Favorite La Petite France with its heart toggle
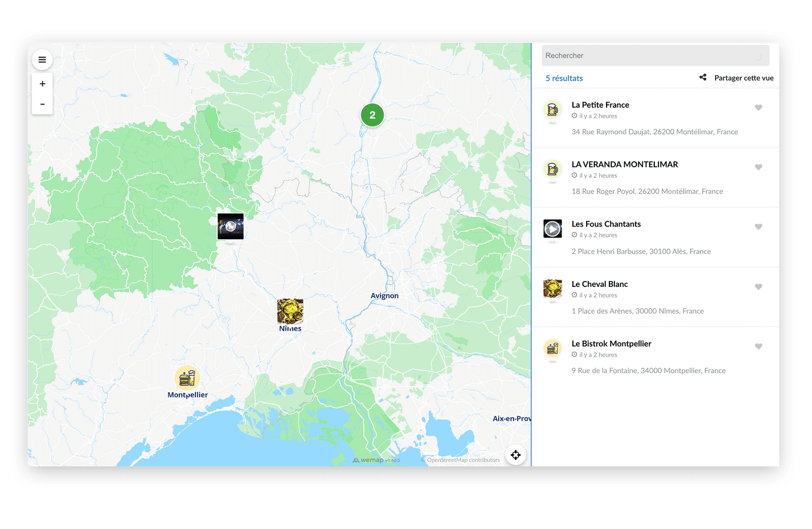Viewport: 812px width, 529px height. (x=758, y=107)
